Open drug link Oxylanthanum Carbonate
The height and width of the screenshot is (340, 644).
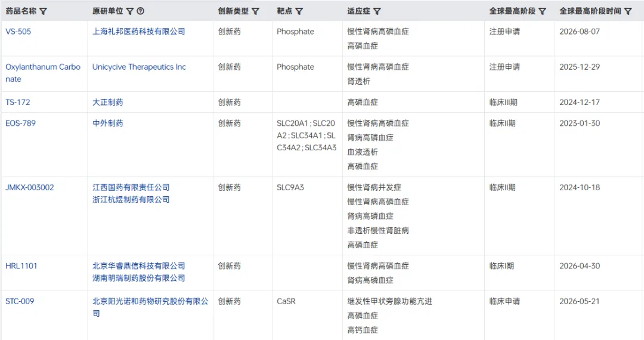coord(43,73)
